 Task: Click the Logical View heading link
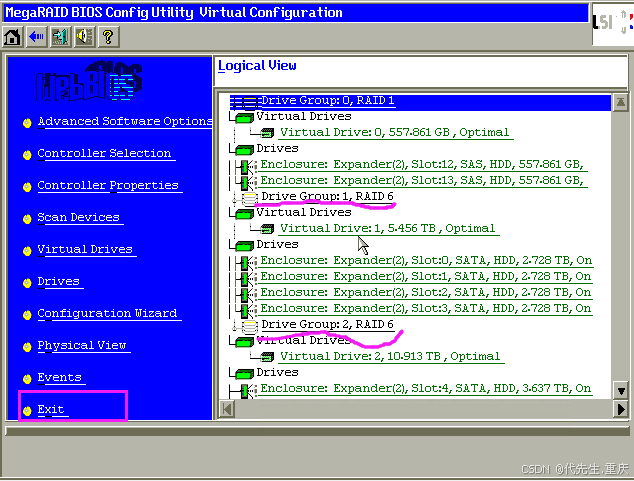(x=257, y=66)
